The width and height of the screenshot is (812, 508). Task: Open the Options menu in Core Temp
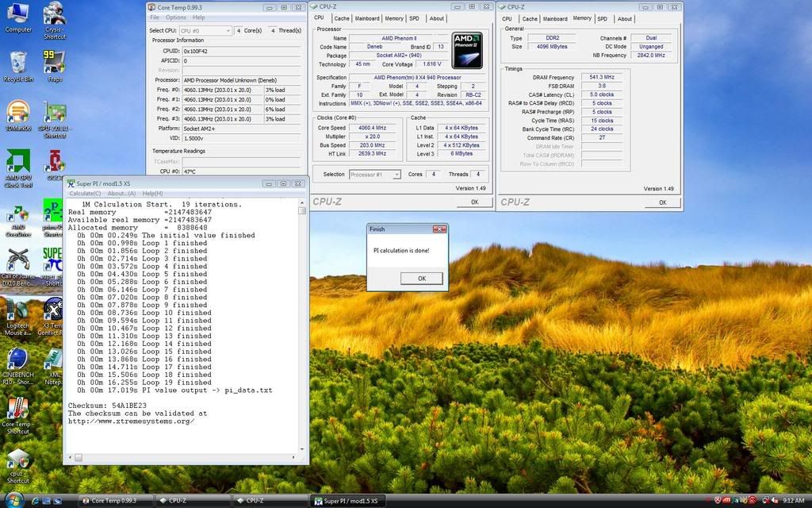pyautogui.click(x=176, y=17)
